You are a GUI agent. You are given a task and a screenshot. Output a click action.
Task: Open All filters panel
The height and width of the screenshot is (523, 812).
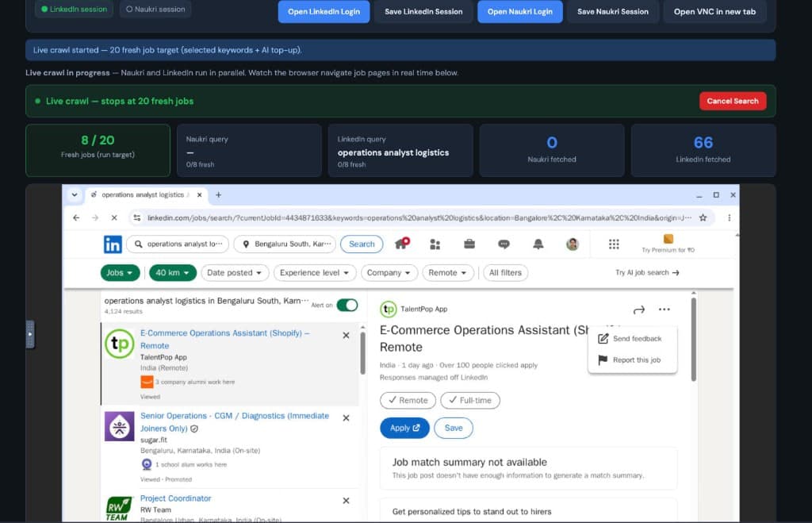tap(505, 273)
